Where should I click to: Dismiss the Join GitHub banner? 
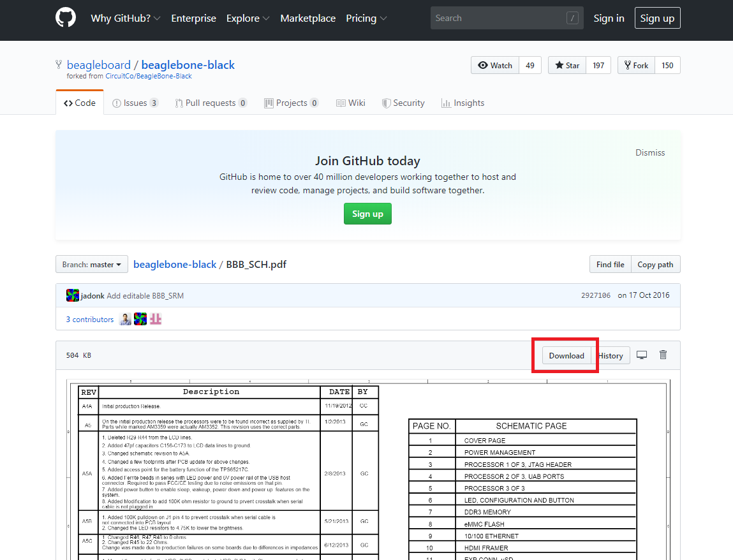[x=650, y=152]
